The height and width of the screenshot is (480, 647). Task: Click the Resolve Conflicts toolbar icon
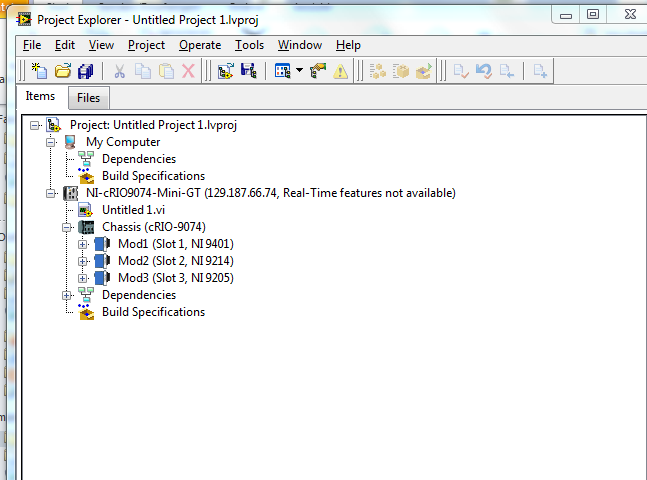pyautogui.click(x=318, y=71)
